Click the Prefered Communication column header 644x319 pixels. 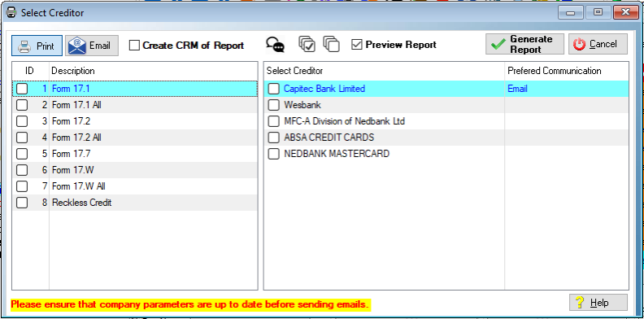[555, 71]
